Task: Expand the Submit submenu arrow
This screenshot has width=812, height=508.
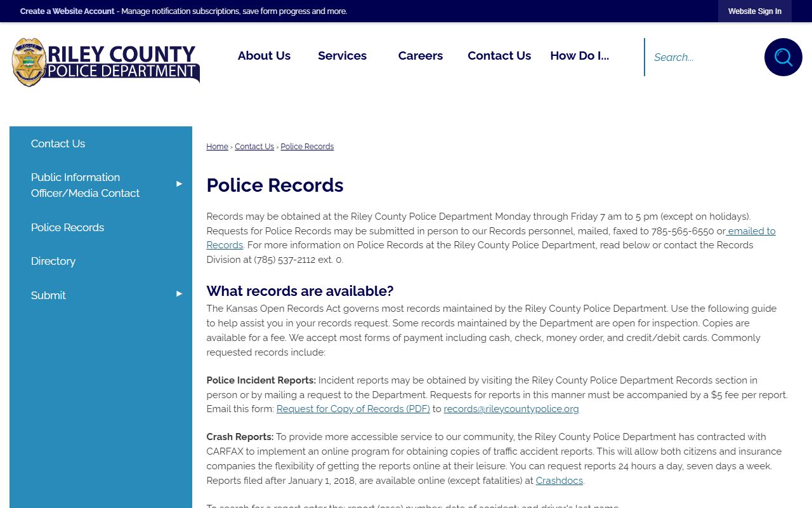Action: (x=179, y=294)
